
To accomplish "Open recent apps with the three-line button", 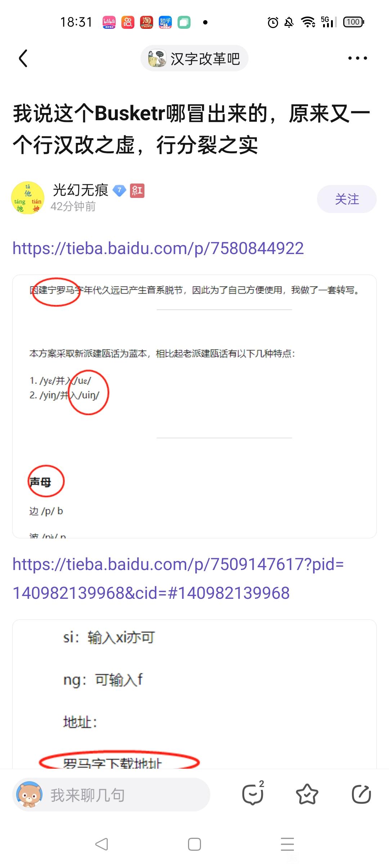I will (287, 844).
